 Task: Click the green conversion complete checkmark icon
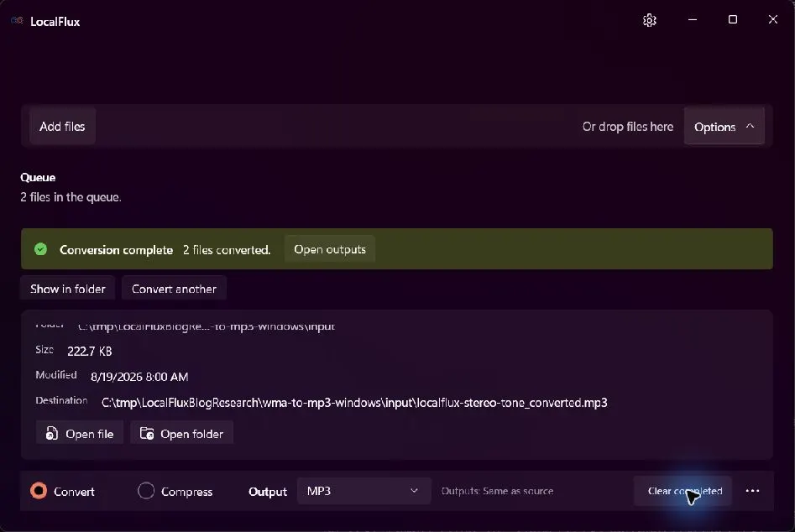(40, 249)
